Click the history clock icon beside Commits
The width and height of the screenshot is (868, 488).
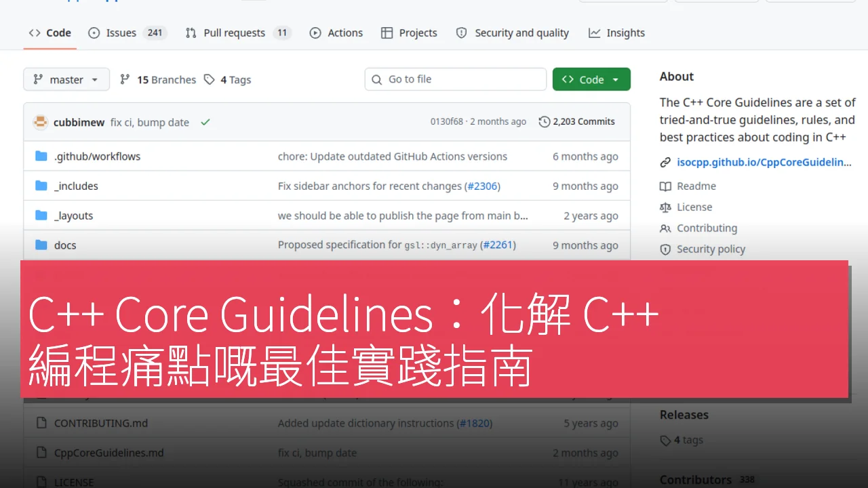(x=544, y=122)
